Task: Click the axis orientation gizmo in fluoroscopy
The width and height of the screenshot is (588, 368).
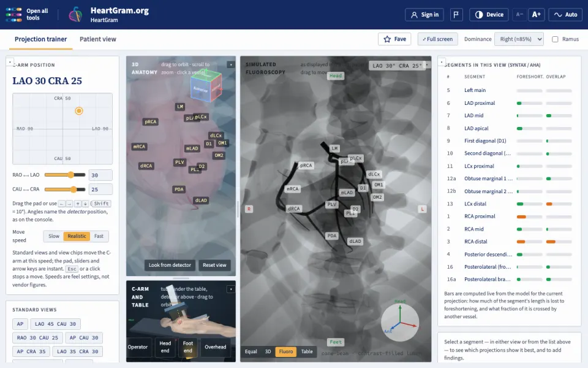Action: [x=400, y=322]
